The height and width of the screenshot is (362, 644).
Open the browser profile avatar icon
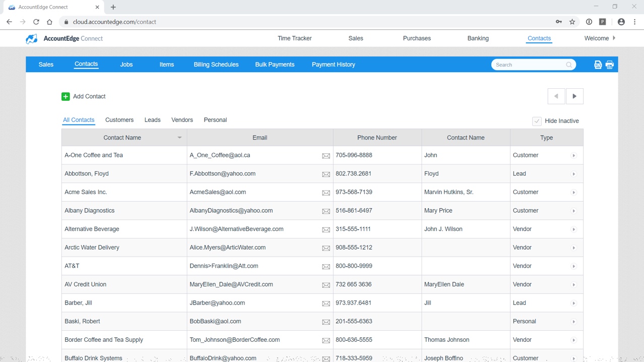(x=621, y=22)
